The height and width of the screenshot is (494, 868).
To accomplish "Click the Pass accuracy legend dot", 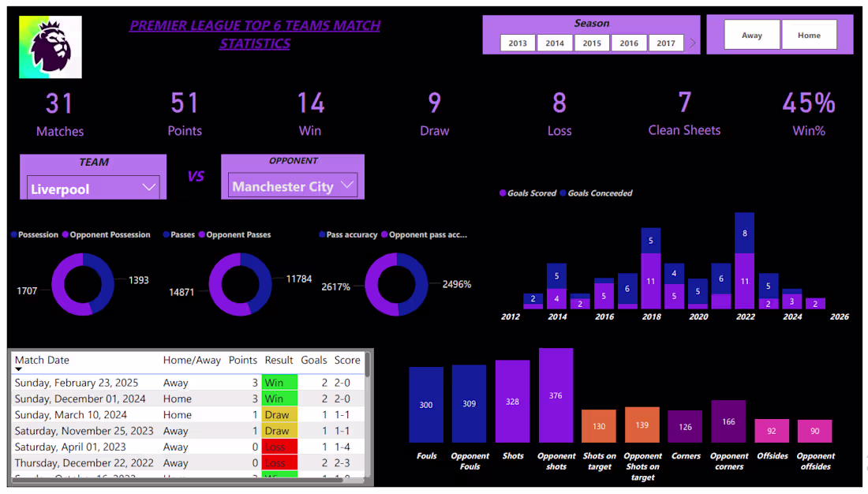I will (x=322, y=234).
